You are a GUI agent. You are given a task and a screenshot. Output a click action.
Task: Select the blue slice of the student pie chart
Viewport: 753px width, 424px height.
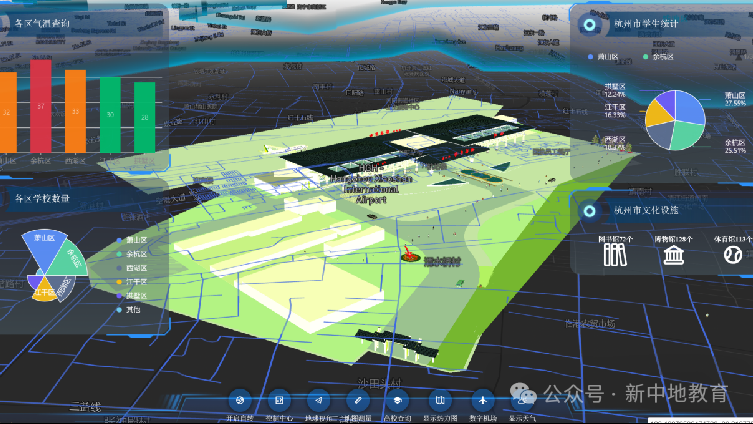point(689,108)
